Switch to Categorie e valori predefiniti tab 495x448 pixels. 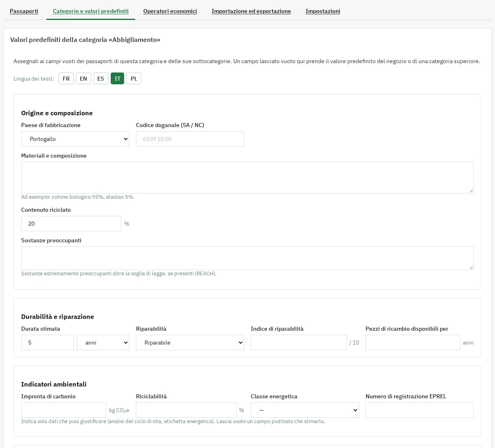tap(91, 11)
